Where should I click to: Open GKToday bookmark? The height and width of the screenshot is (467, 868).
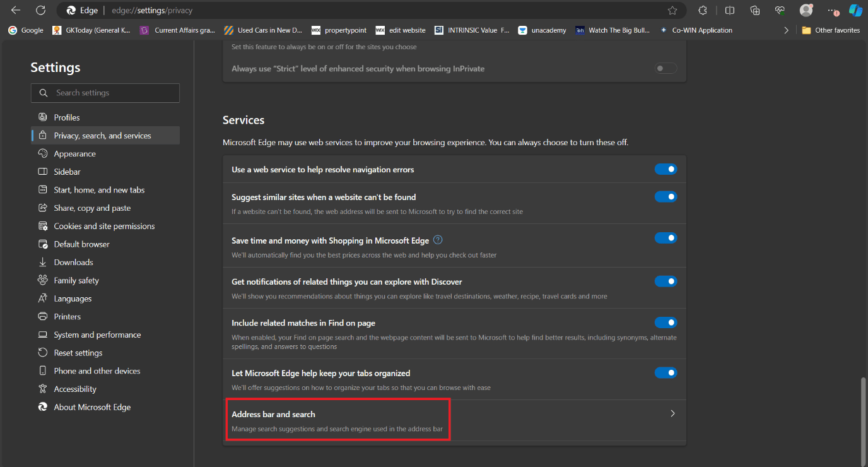(x=91, y=30)
